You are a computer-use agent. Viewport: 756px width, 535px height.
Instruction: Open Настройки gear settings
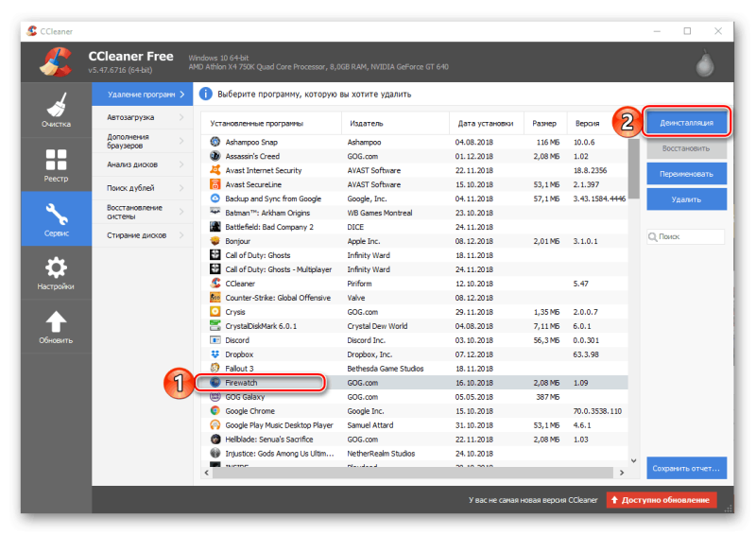(56, 272)
